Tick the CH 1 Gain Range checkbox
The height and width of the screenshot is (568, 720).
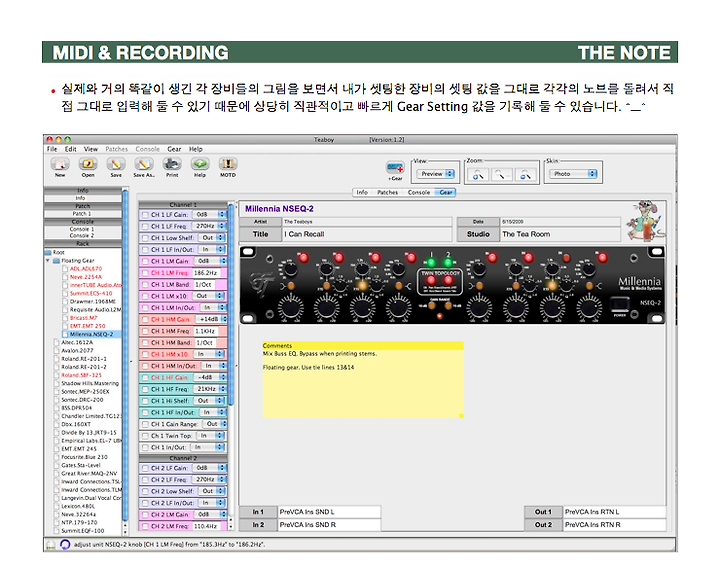tap(145, 424)
